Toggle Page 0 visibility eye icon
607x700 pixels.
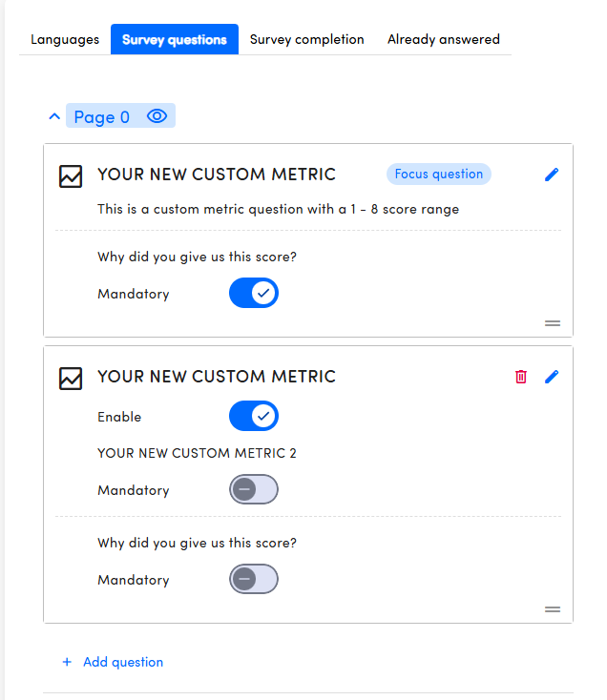(157, 116)
